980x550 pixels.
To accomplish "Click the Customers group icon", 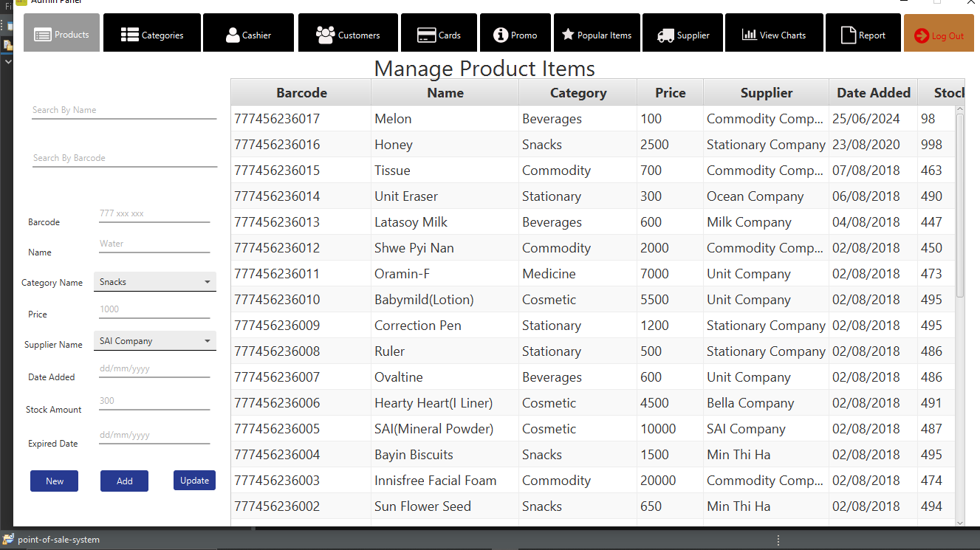I will (x=325, y=35).
